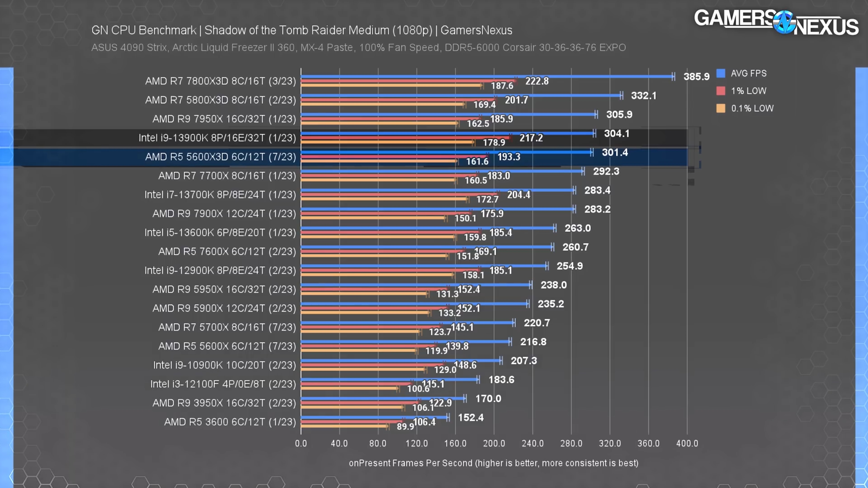
Task: Click the 400.0 x-axis tick label
Action: click(687, 443)
